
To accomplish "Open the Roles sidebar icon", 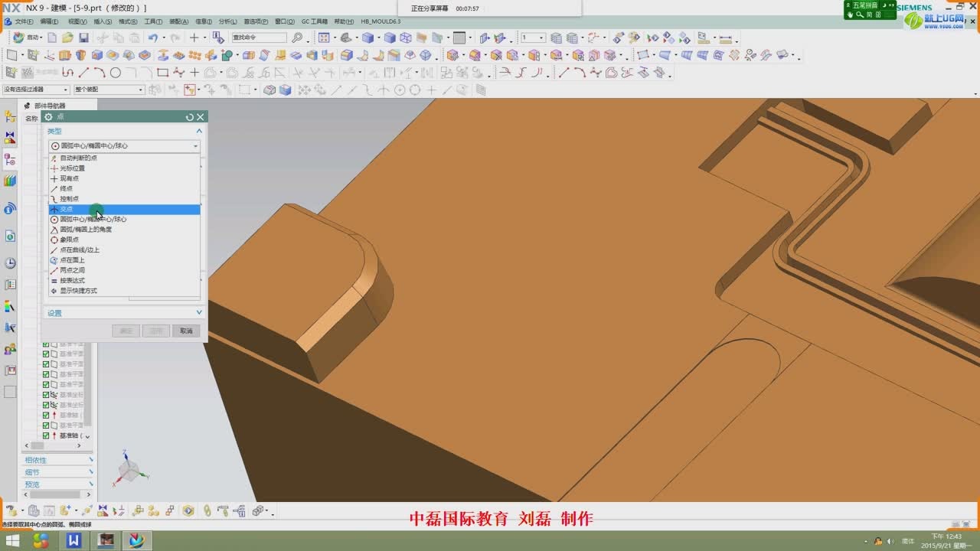I will (x=10, y=349).
